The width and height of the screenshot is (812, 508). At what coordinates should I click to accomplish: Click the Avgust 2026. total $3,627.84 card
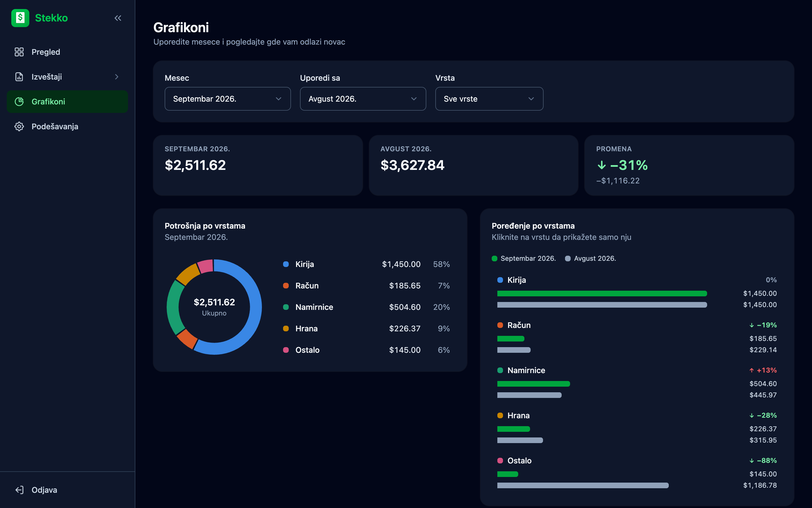[x=473, y=165]
